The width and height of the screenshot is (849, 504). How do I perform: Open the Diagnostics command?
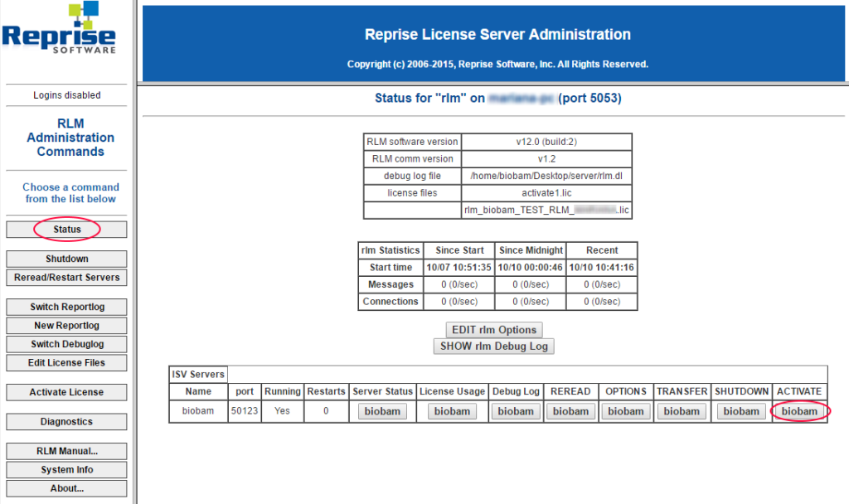65,421
